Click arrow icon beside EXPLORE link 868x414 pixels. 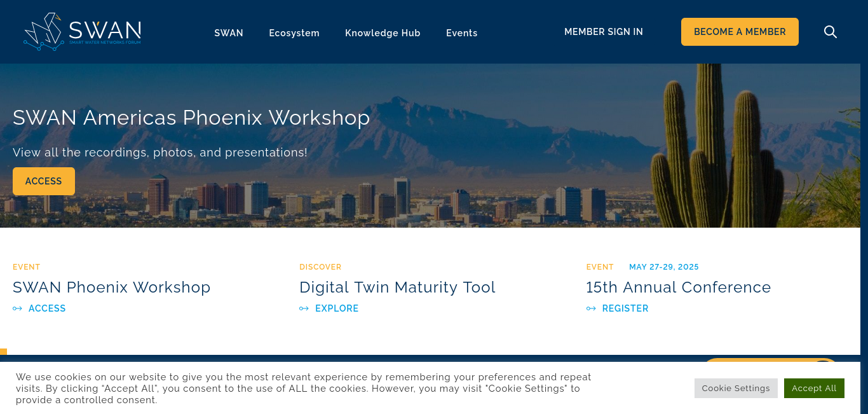304,308
